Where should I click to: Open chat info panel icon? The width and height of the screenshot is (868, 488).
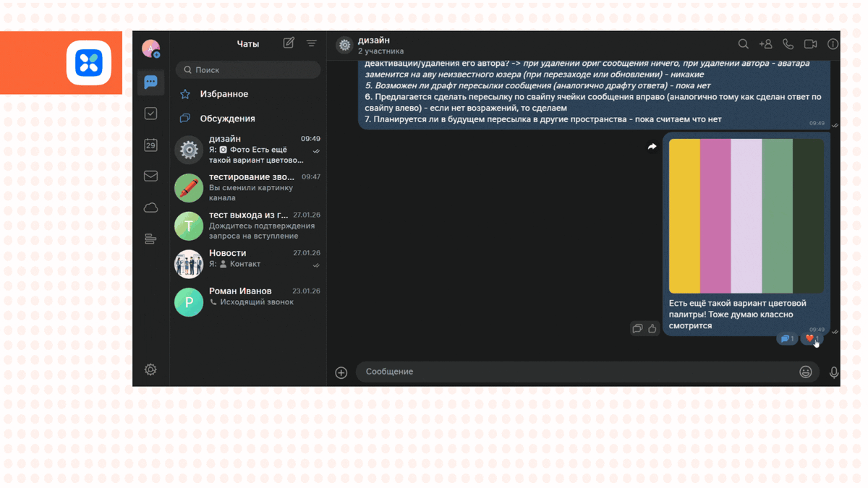833,45
